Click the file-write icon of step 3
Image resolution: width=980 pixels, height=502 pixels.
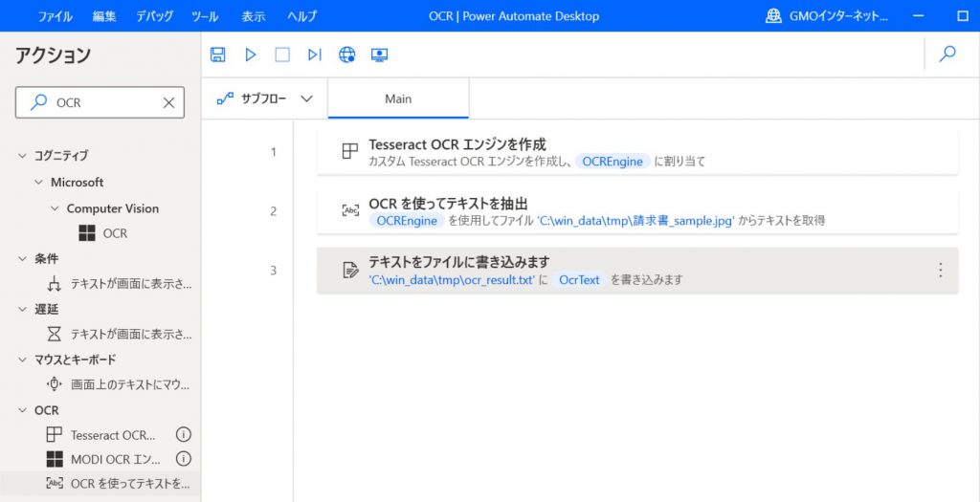pos(350,271)
